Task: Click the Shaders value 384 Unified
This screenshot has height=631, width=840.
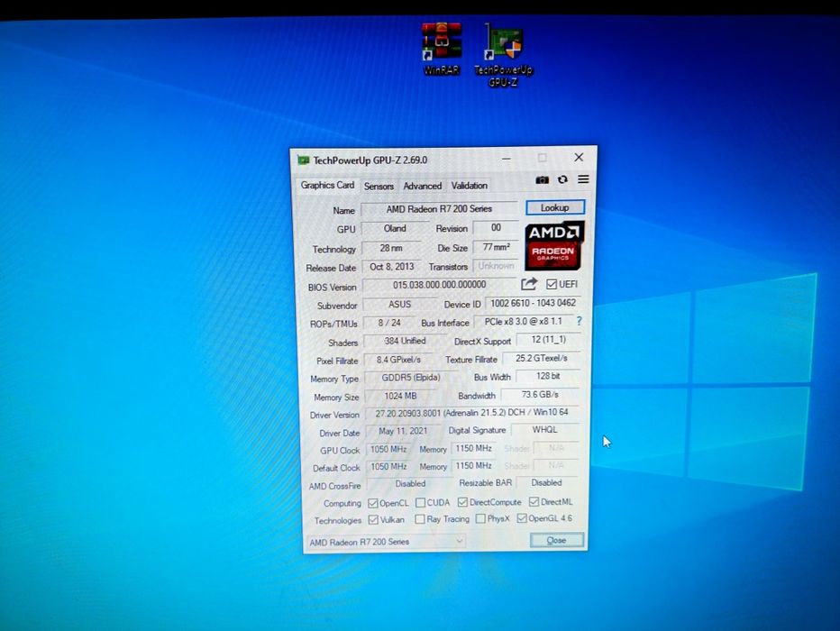Action: pos(405,341)
